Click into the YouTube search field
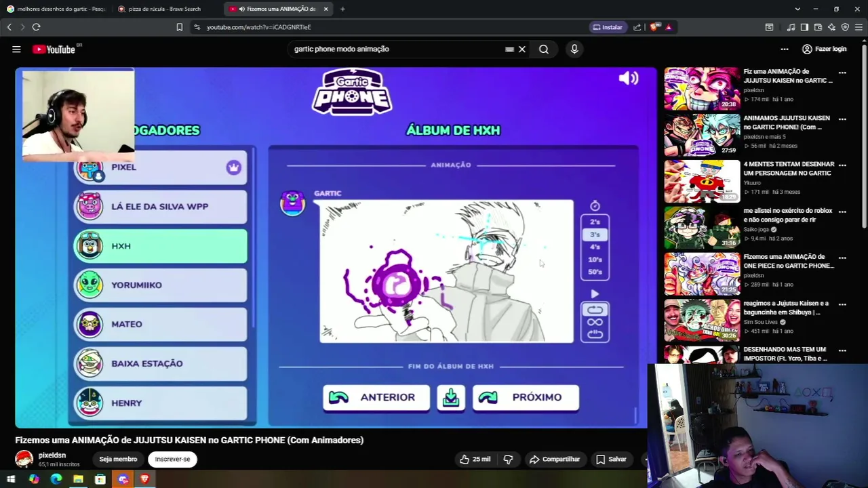The height and width of the screenshot is (488, 868). point(400,49)
